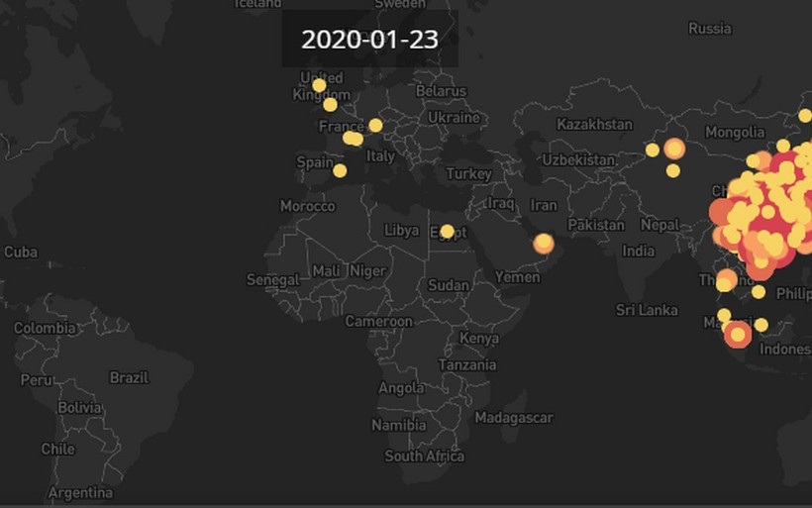Select the Madagascar label
The width and height of the screenshot is (812, 508).
(513, 418)
